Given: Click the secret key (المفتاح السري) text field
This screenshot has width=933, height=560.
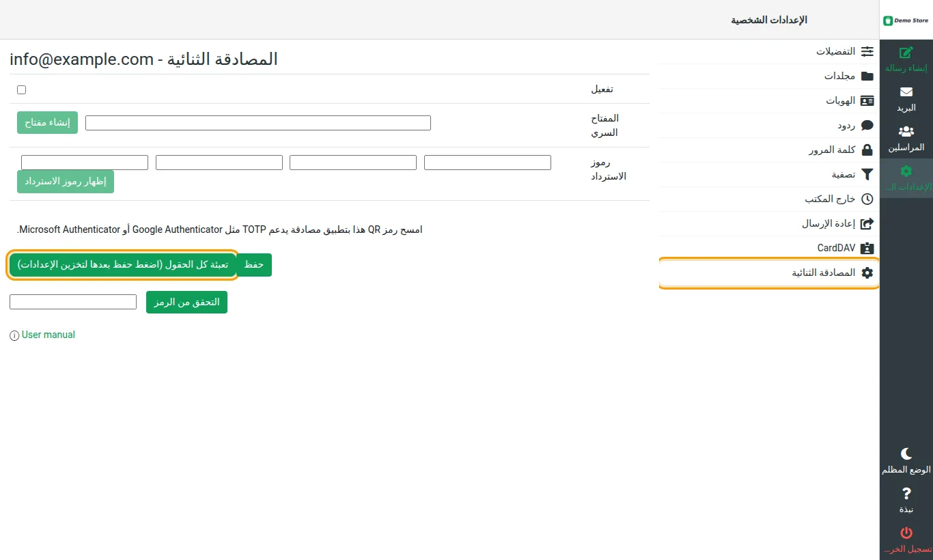Looking at the screenshot, I should 258,123.
